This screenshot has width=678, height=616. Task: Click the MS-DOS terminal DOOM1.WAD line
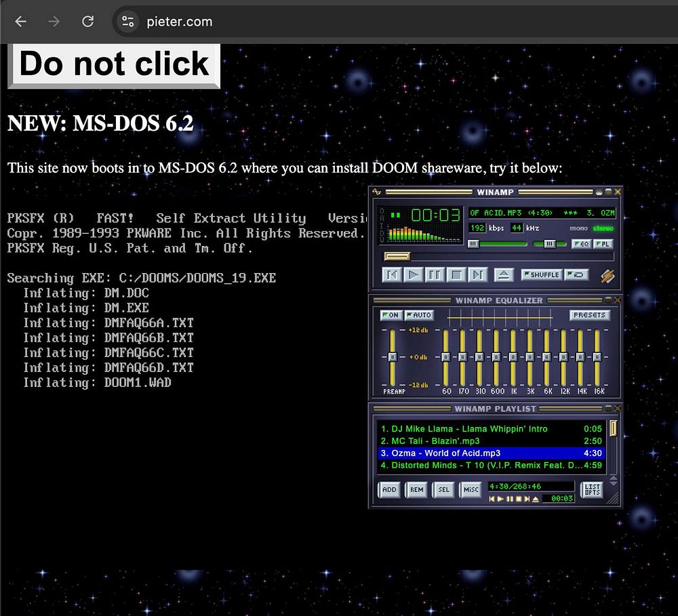click(x=97, y=383)
